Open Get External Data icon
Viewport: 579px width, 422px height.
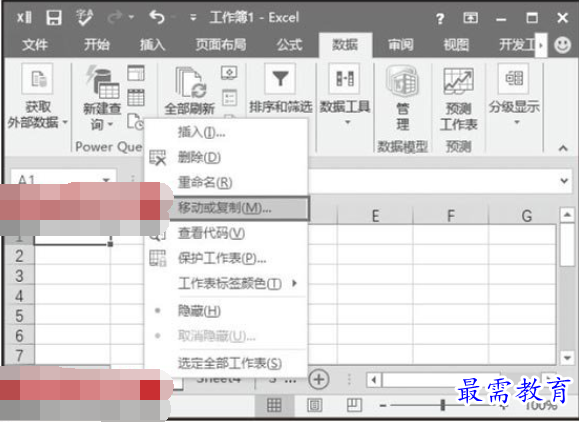[x=38, y=79]
